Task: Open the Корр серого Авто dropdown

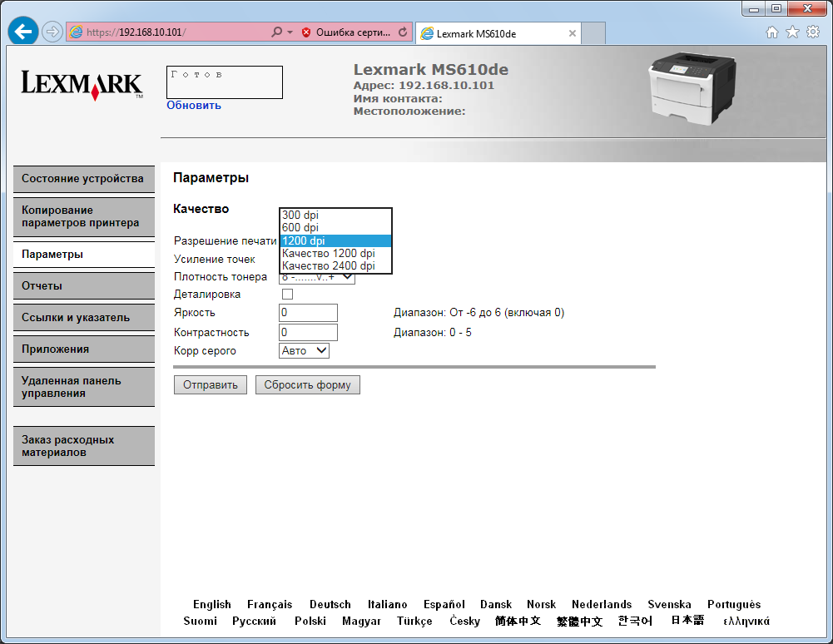Action: (x=304, y=350)
